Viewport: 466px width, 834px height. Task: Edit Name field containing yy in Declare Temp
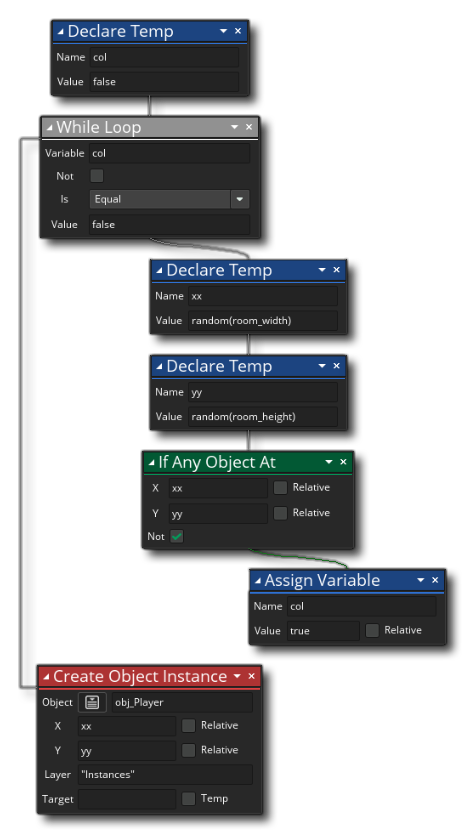(x=263, y=392)
